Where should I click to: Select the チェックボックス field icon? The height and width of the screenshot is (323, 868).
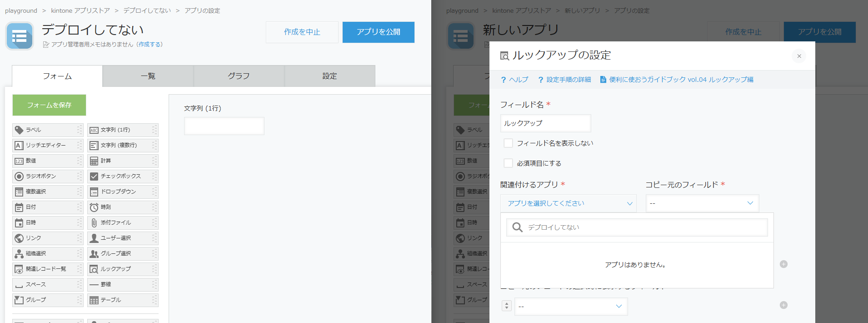94,177
